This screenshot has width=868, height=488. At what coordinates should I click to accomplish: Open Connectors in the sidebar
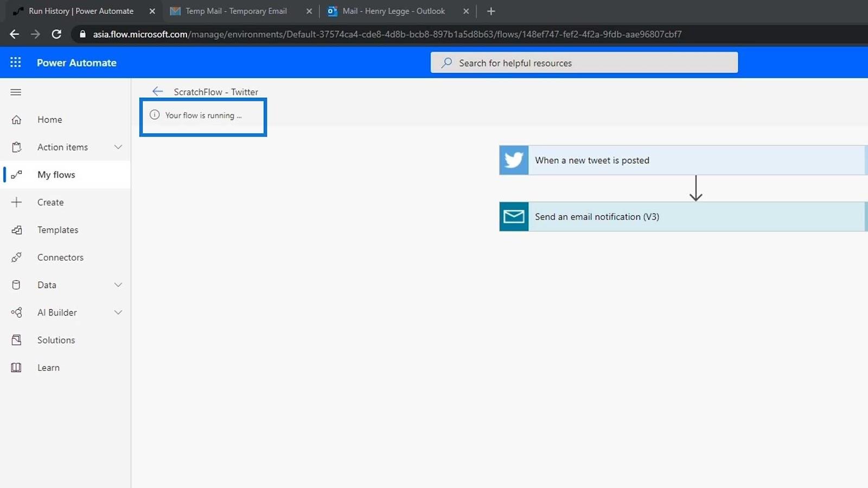(x=65, y=258)
